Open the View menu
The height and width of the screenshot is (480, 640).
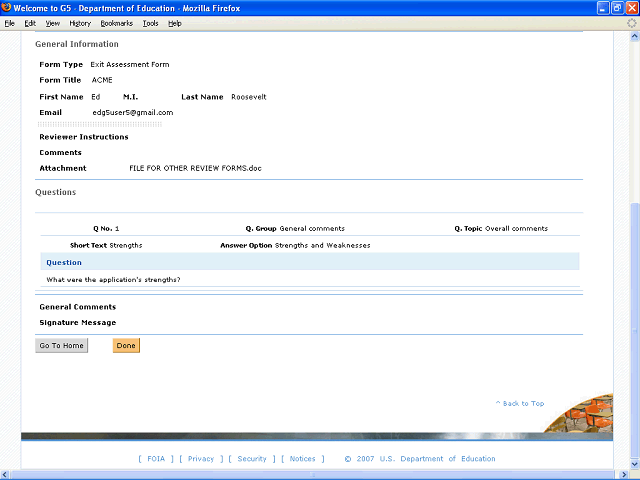coord(52,24)
